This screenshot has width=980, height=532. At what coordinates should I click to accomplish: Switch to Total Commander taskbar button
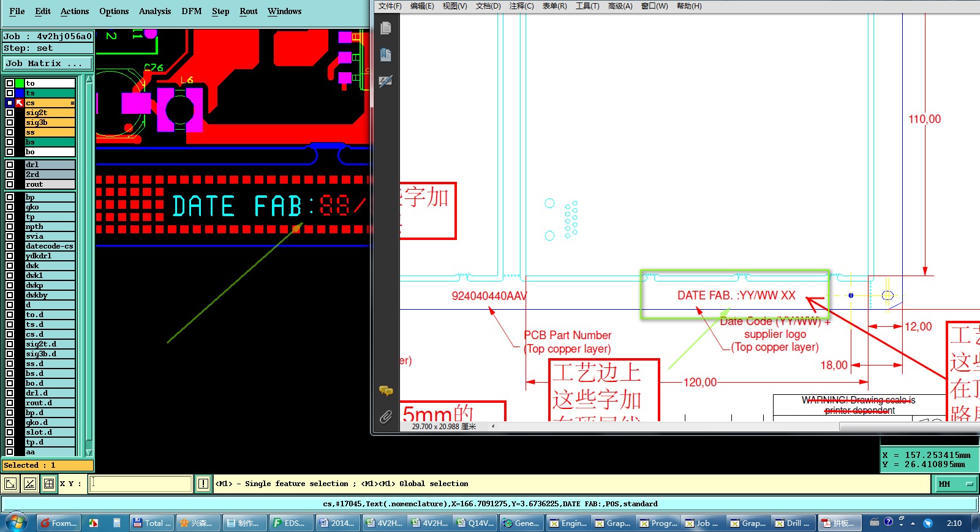coord(152,523)
